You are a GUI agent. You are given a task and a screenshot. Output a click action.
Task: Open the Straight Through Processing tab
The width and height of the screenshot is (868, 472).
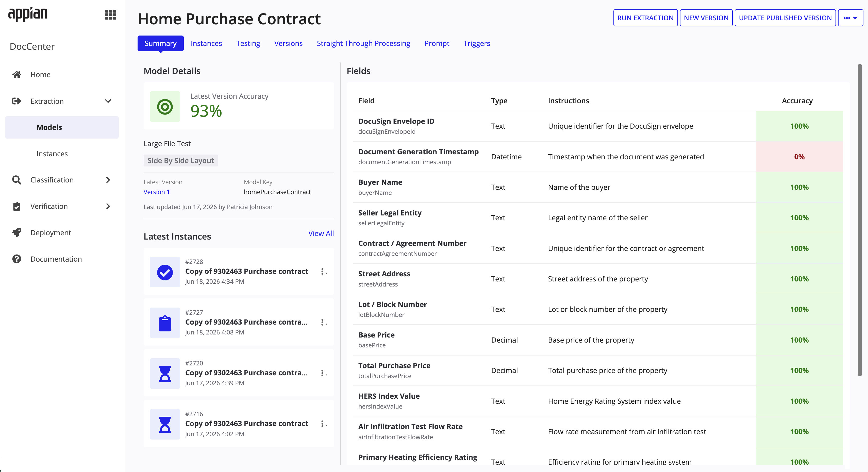pos(364,43)
